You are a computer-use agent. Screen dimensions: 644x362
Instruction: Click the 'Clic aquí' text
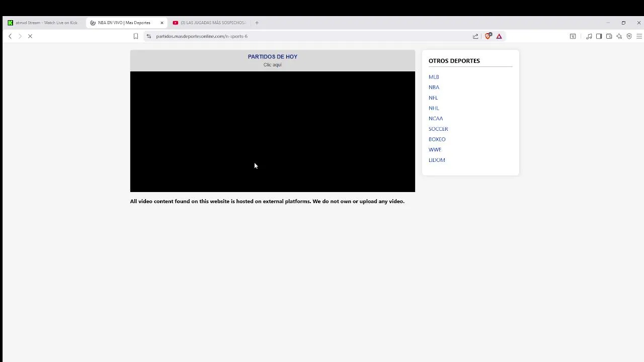(272, 65)
